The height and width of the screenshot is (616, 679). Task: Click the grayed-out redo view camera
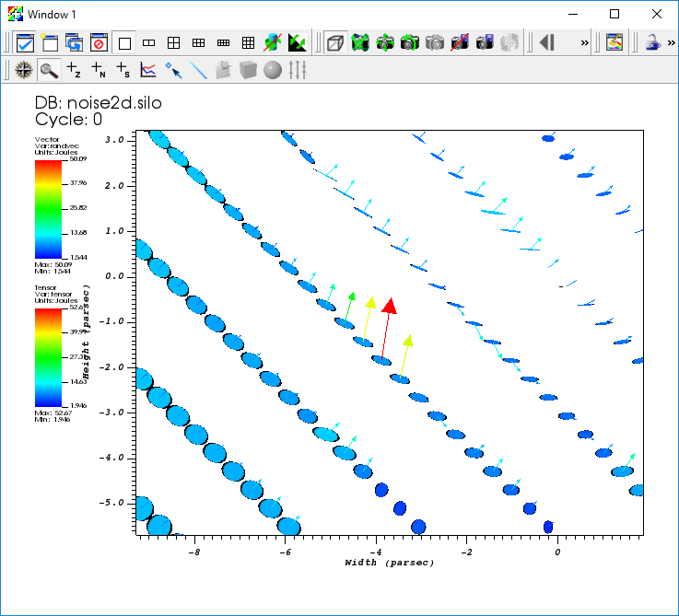pyautogui.click(x=434, y=43)
